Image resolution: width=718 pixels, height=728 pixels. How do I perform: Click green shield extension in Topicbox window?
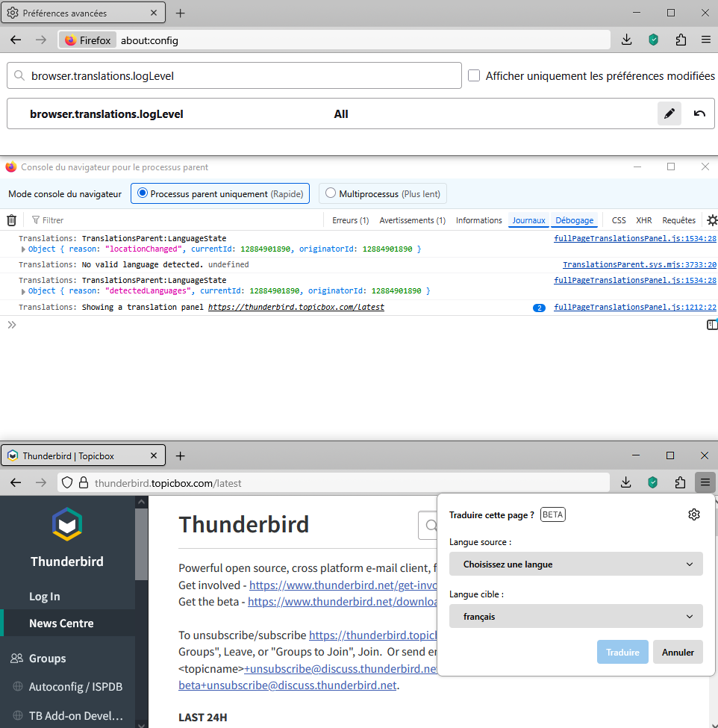[653, 483]
